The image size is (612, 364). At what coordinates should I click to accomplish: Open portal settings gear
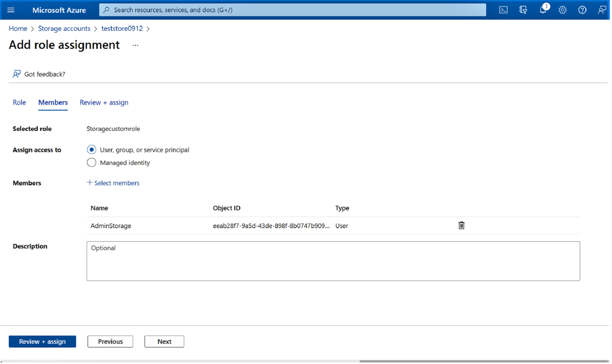coord(562,10)
